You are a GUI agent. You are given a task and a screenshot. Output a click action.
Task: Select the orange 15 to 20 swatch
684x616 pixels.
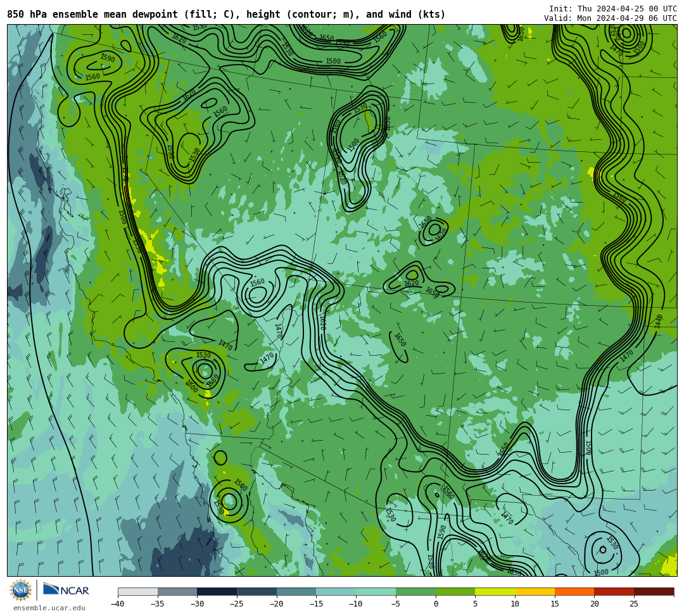pyautogui.click(x=574, y=591)
